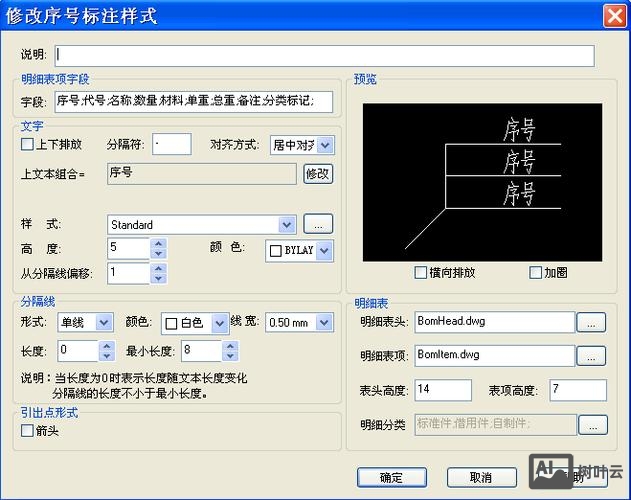Increase the 最小长度 value with up arrow
Image resolution: width=631 pixels, height=500 pixels.
tap(230, 346)
